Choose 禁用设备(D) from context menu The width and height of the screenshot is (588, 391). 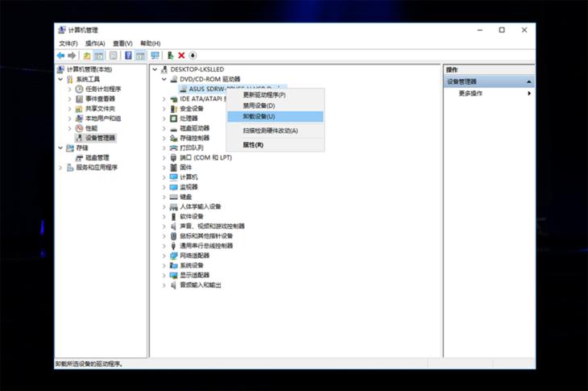click(275, 106)
